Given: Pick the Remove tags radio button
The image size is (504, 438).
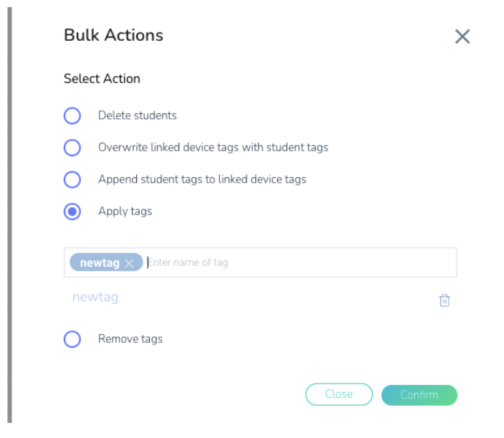Looking at the screenshot, I should [72, 339].
